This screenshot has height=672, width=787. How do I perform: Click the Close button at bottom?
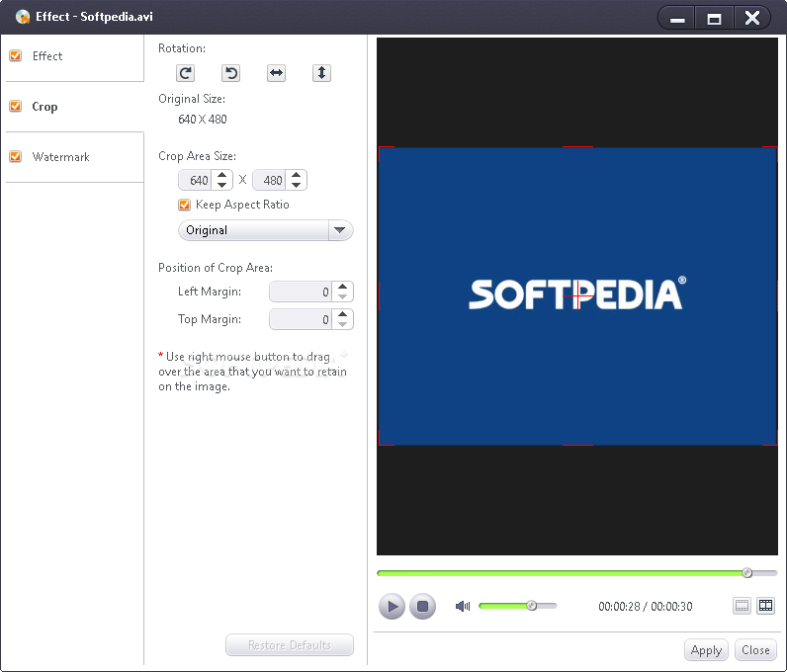pyautogui.click(x=755, y=650)
